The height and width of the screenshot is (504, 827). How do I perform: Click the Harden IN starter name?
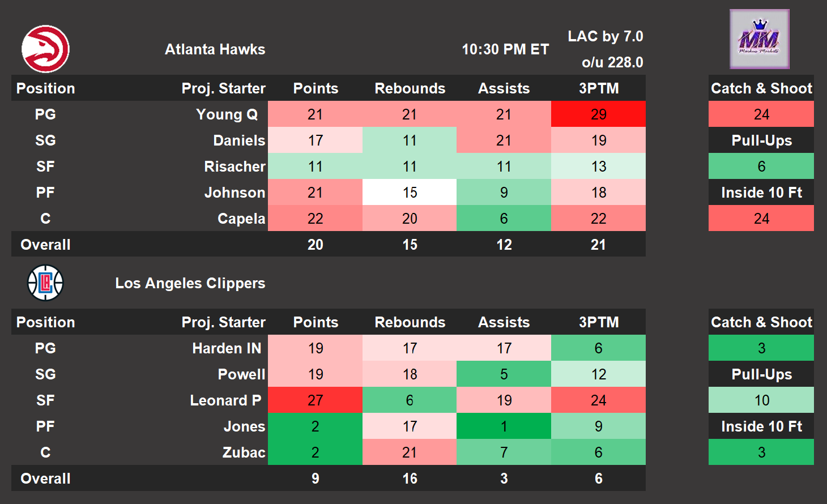click(x=227, y=348)
